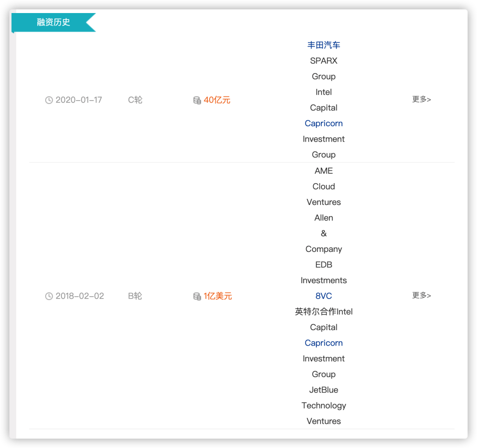The image size is (477, 448).
Task: Click the clock icon beside 2018-02-02
Action: [49, 296]
